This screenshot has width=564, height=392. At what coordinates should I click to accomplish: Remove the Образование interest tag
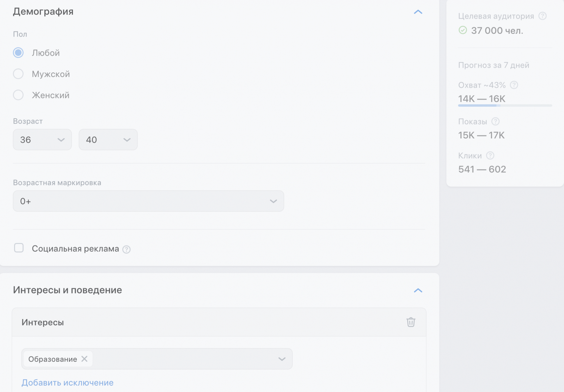click(x=84, y=359)
